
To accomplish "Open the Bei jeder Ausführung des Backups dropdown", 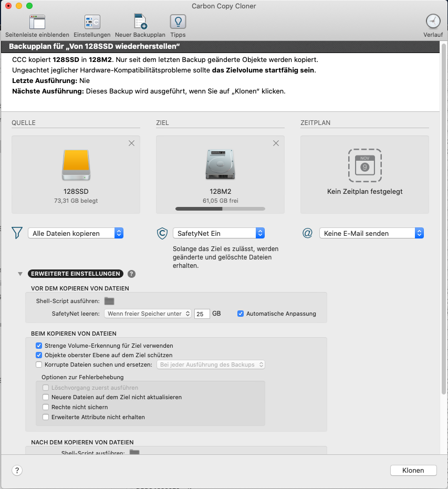I will tap(211, 365).
